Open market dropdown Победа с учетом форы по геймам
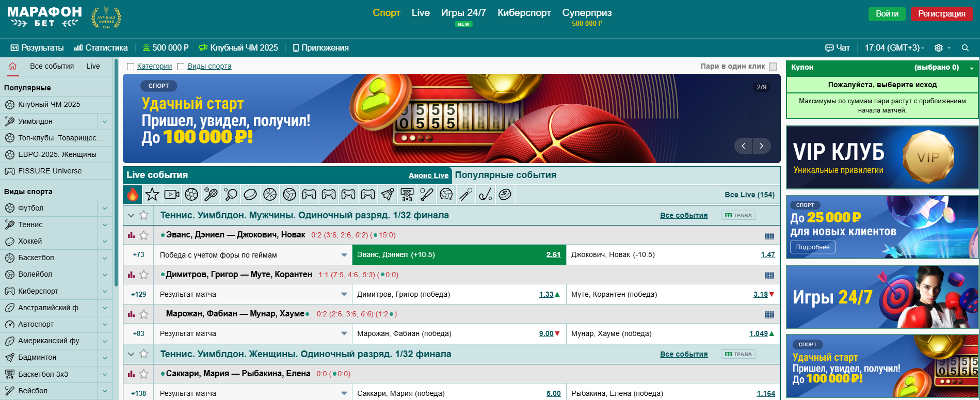980x400 pixels. 253,255
